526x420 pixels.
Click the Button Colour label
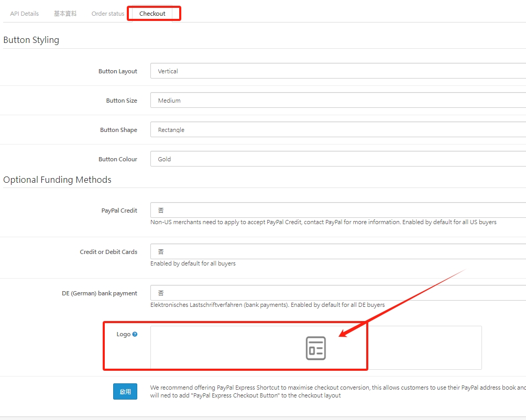pyautogui.click(x=118, y=159)
